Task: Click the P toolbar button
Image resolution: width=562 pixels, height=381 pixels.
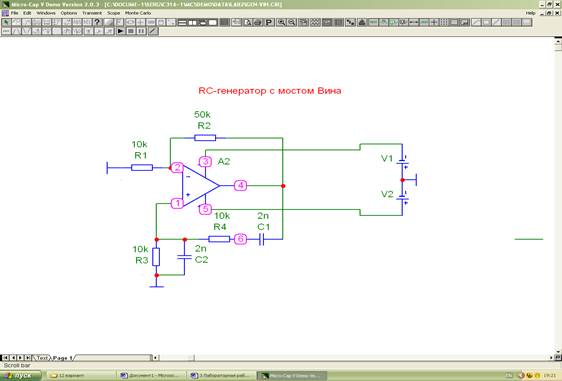Action: [x=269, y=22]
